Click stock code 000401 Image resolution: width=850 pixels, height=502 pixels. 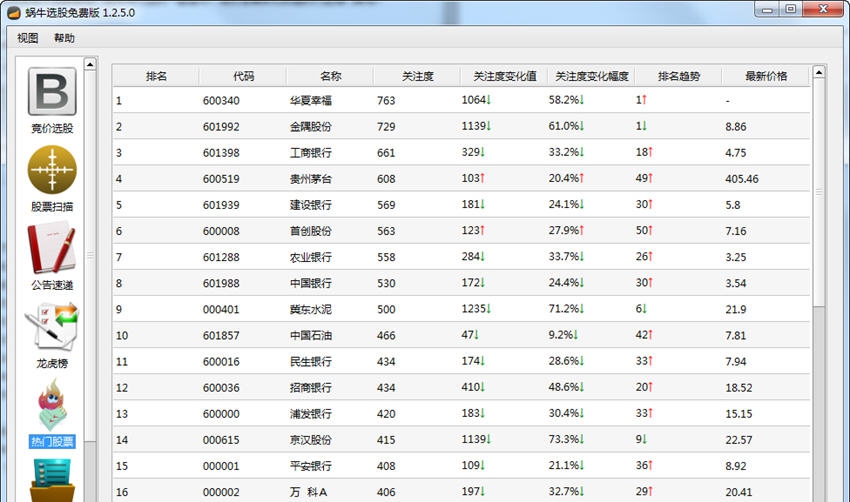pos(221,309)
